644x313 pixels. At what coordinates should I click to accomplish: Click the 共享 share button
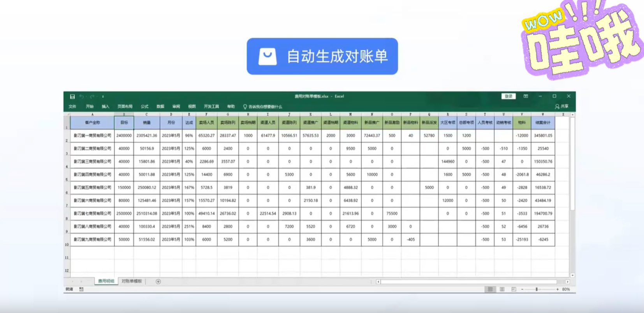click(x=562, y=106)
